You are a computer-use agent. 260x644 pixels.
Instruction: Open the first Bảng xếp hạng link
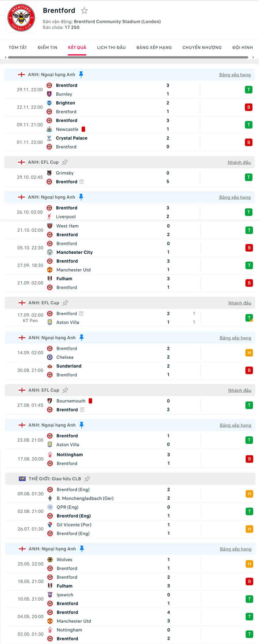[235, 75]
